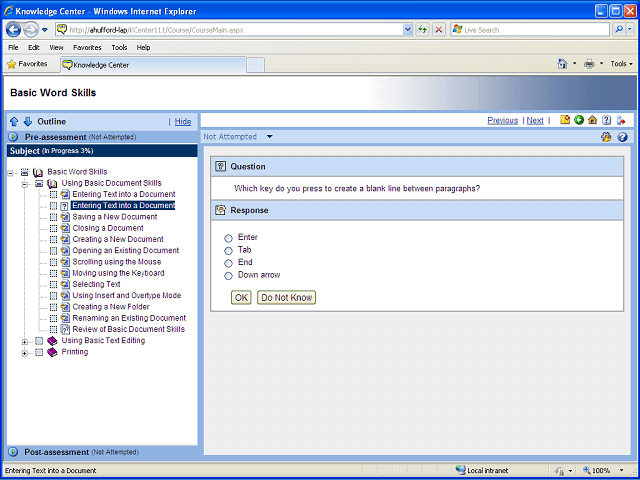The width and height of the screenshot is (640, 480).
Task: Open the Tools menu in the menu bar
Action: pyautogui.click(x=119, y=47)
